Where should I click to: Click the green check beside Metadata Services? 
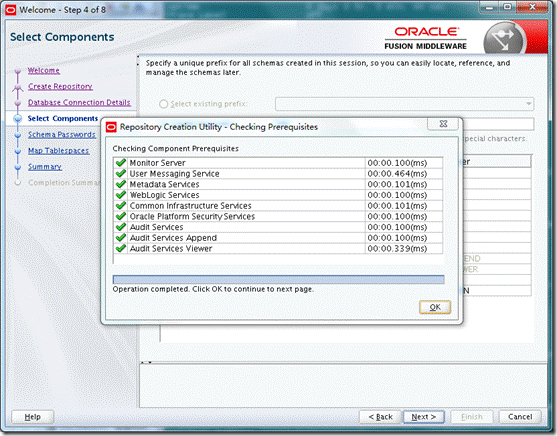click(x=121, y=184)
